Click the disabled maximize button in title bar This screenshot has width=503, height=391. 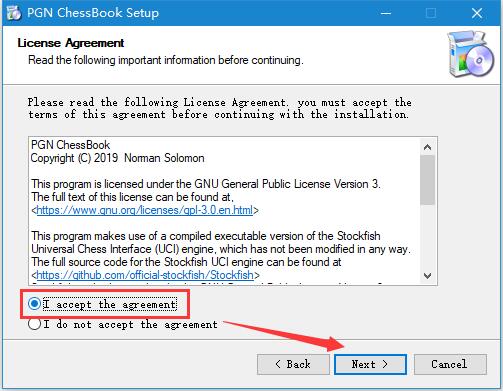431,13
